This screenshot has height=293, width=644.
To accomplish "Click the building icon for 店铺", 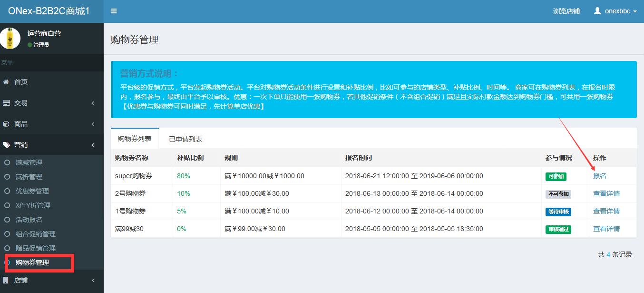I will 6,280.
